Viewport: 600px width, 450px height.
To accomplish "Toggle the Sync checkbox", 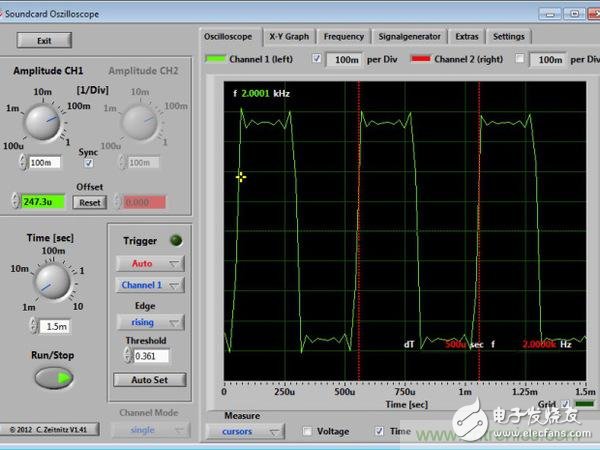I will (88, 162).
